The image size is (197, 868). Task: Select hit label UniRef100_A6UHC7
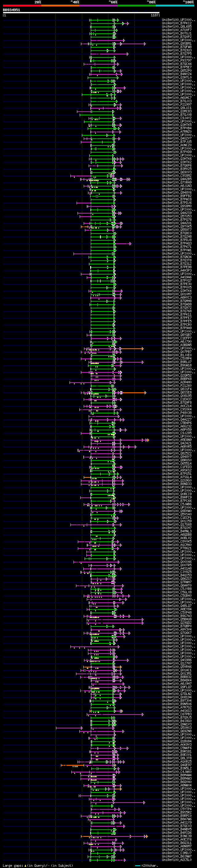177,98
